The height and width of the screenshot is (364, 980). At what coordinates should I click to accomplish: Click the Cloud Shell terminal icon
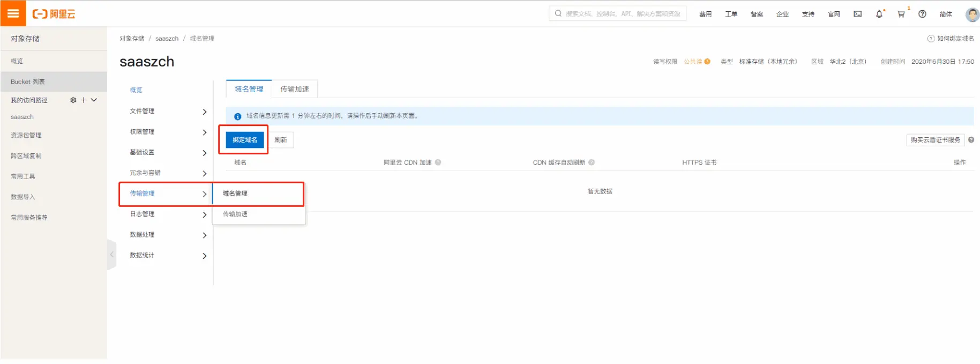(x=857, y=14)
